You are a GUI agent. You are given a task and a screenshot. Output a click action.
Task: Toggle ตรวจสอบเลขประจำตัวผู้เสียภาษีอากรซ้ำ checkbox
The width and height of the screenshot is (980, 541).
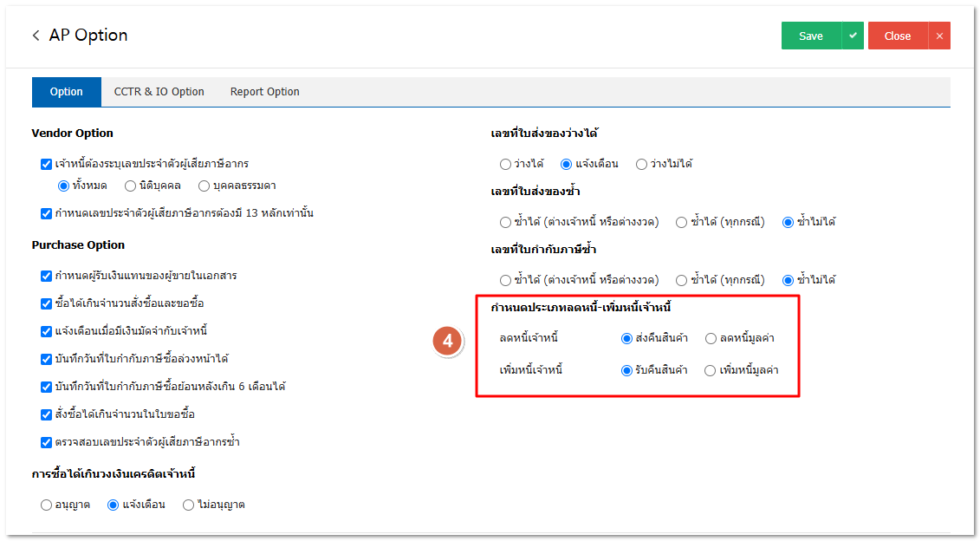pos(46,442)
